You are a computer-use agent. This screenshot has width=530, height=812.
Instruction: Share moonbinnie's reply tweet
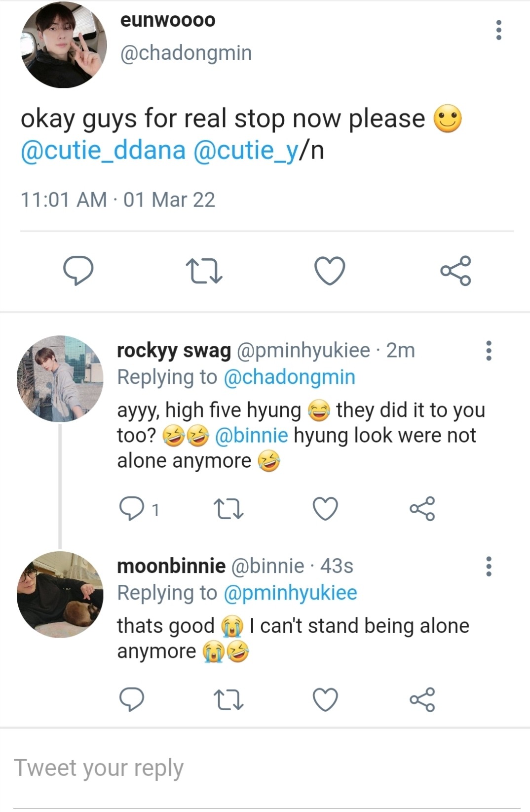[422, 699]
